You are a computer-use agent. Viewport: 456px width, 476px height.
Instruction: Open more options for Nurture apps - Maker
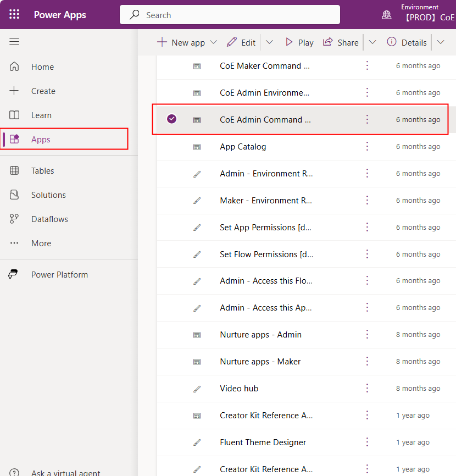click(367, 362)
